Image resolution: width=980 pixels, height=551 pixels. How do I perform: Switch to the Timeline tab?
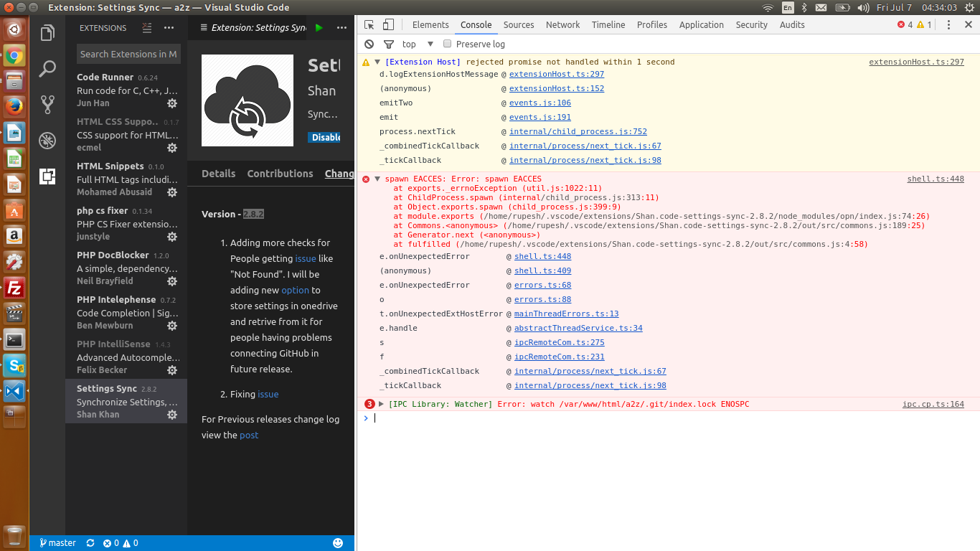click(608, 24)
